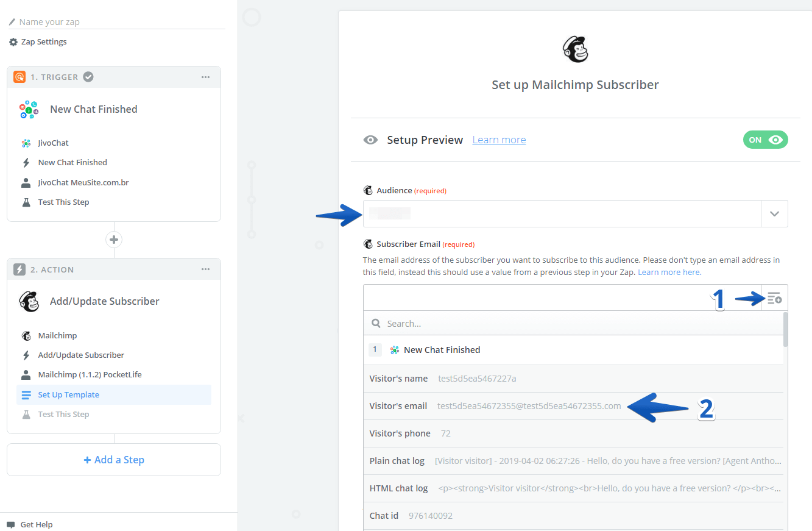
Task: Click the field list scrollbar
Action: (x=785, y=329)
